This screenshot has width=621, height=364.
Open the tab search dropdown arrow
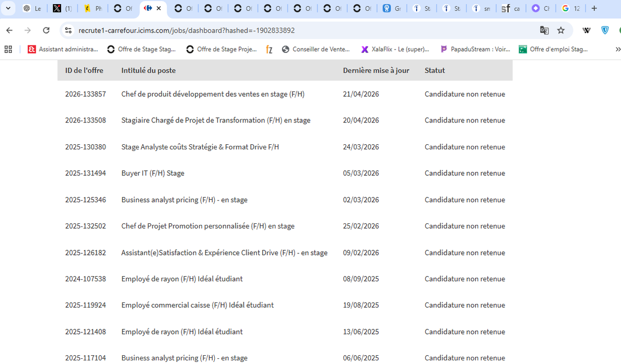click(8, 8)
